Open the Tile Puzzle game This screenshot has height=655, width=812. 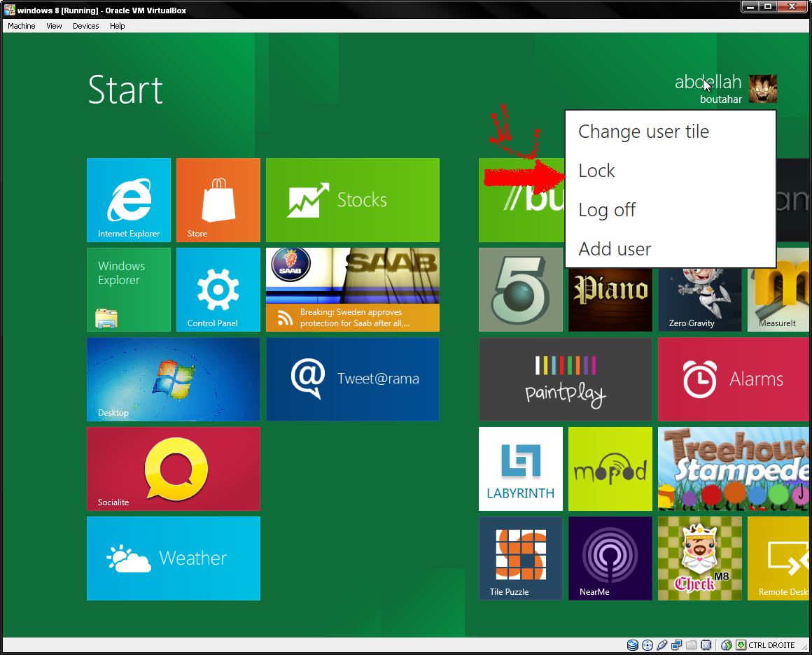click(520, 558)
